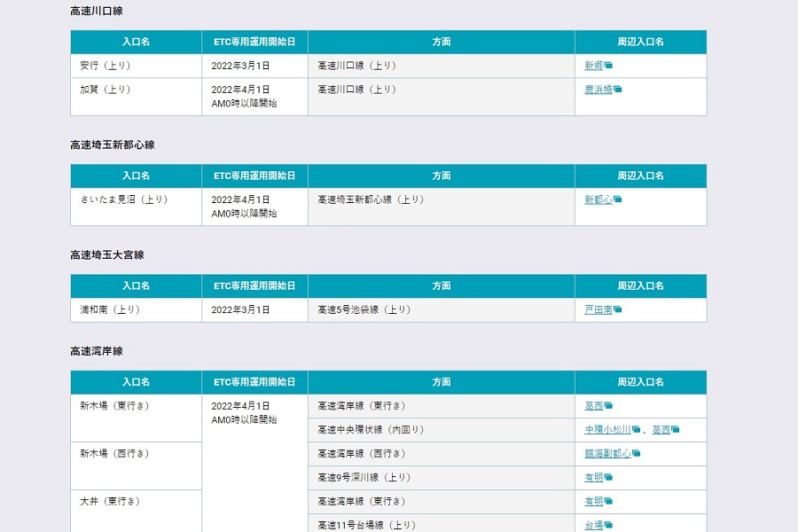The width and height of the screenshot is (798, 532).
Task: Open the 新郷 entrance link
Action: click(594, 66)
